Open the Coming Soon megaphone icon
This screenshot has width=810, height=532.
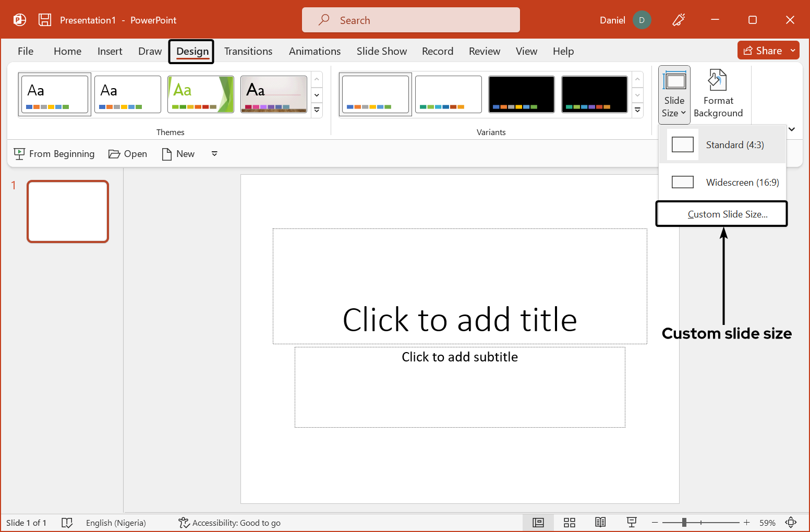(679, 20)
